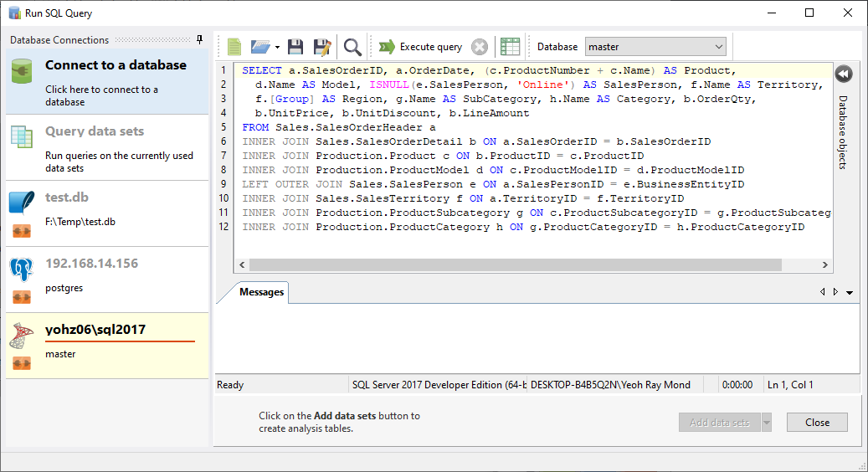
Task: Click the Save As floppy-with-pencil icon
Action: (322, 47)
